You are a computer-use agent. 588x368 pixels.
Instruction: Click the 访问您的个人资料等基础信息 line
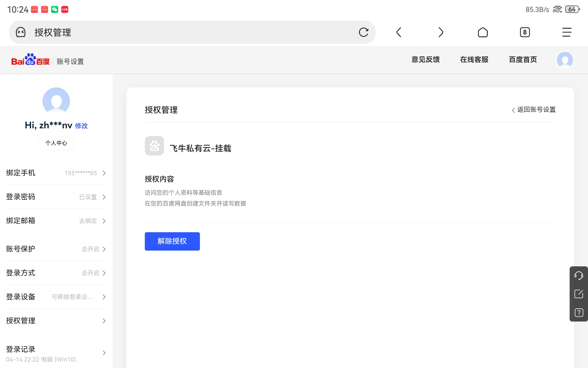(x=184, y=193)
